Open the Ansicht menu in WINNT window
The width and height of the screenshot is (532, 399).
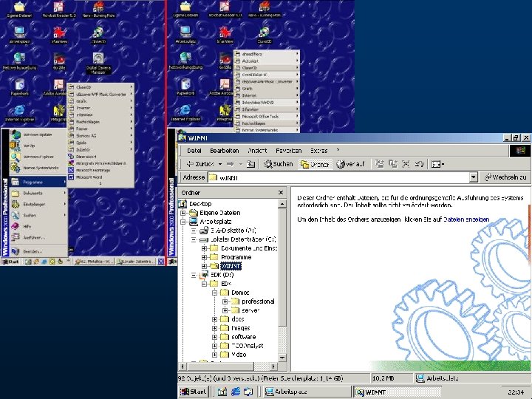[x=257, y=151]
